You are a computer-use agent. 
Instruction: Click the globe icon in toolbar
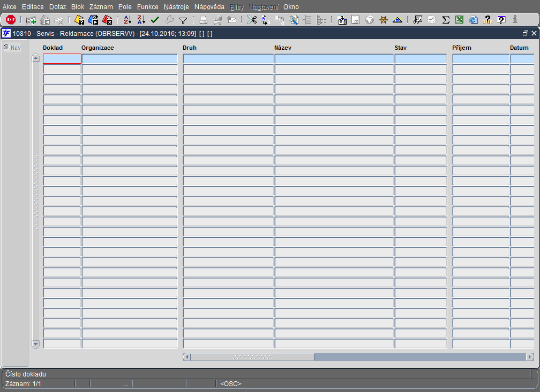370,20
